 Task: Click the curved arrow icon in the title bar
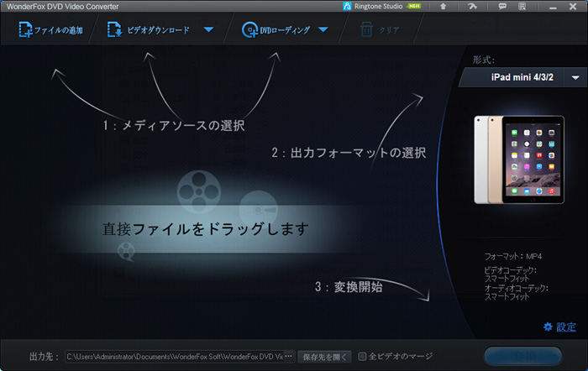click(x=472, y=7)
